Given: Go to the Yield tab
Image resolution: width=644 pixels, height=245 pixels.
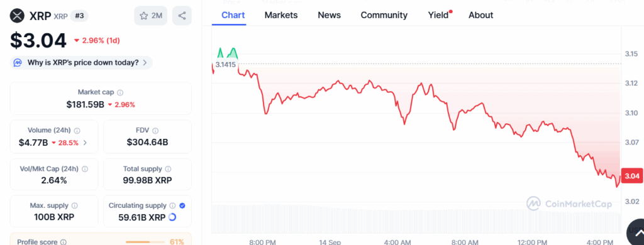Looking at the screenshot, I should pyautogui.click(x=438, y=15).
